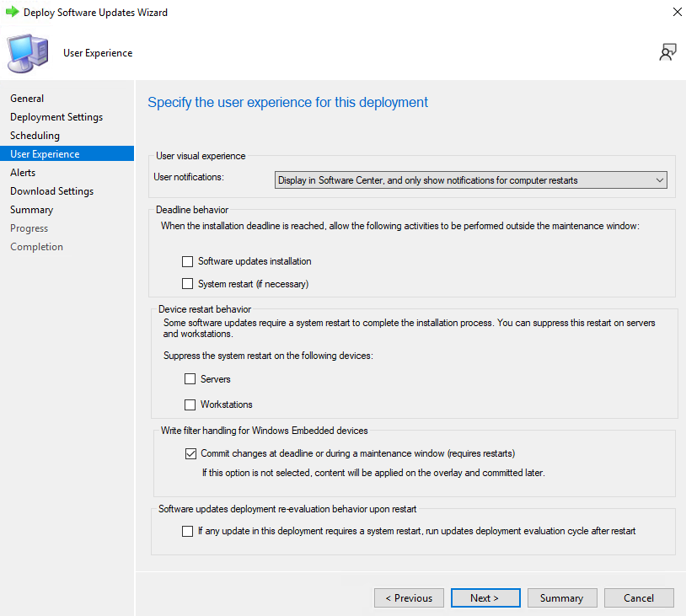Click the Next button
The height and width of the screenshot is (616, 686).
tap(485, 597)
